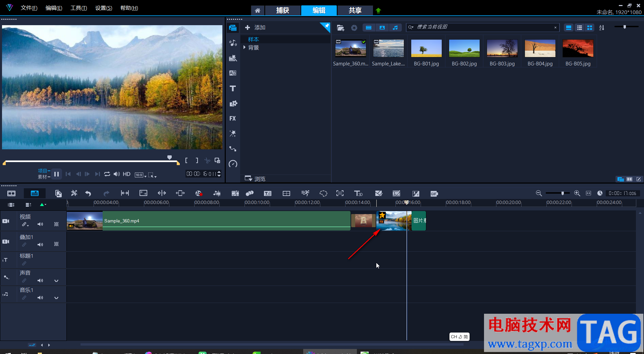Select the Sample_360.mp4 clip on the timeline
The image size is (644, 354).
pos(209,221)
